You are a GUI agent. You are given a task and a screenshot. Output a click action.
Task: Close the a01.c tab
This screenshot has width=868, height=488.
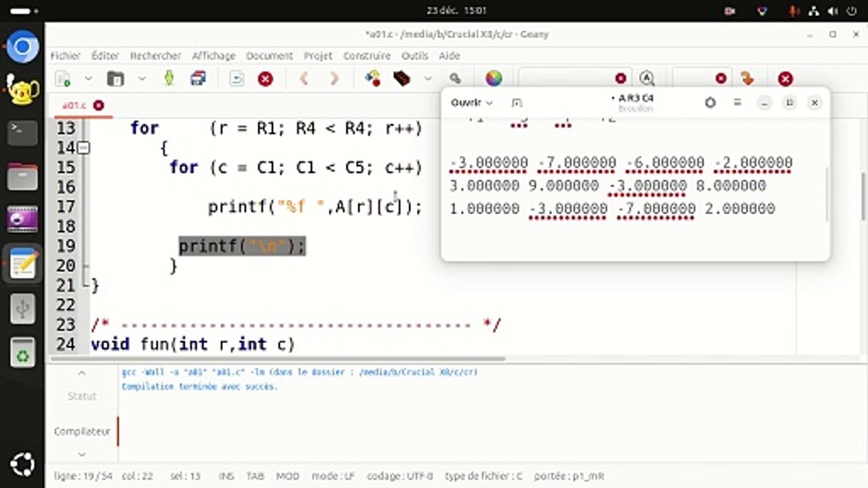pyautogui.click(x=99, y=105)
